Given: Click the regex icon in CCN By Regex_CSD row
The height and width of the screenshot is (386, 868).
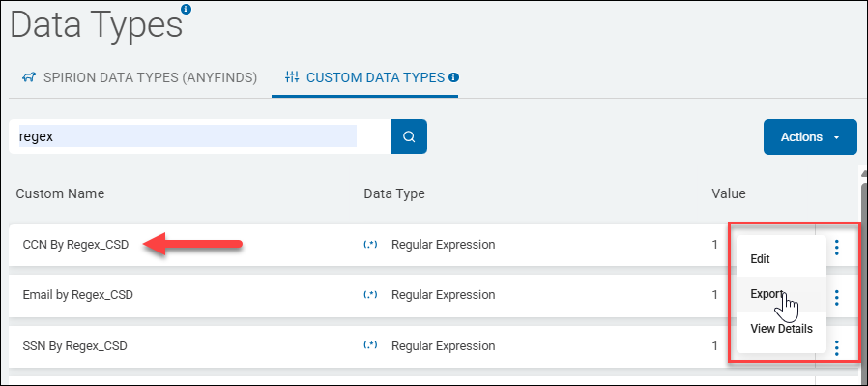Looking at the screenshot, I should [x=370, y=244].
